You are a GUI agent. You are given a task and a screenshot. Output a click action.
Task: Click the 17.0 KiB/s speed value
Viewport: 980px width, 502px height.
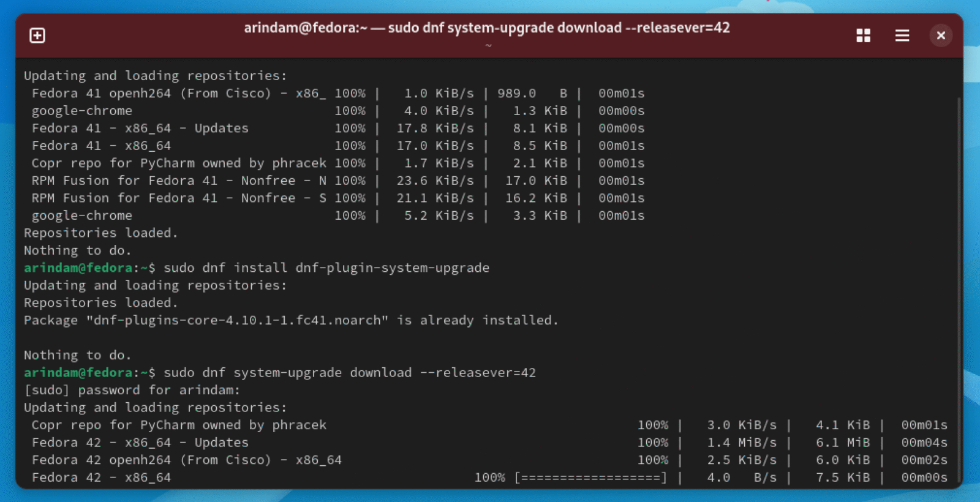435,146
